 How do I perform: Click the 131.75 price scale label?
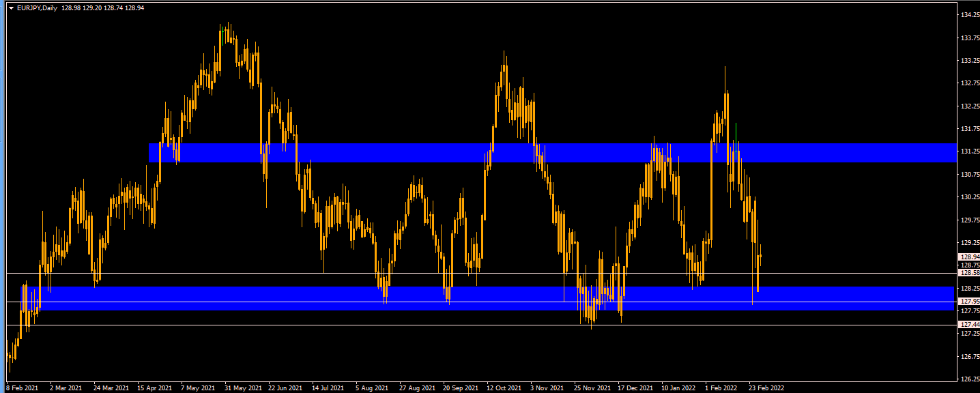pyautogui.click(x=970, y=129)
